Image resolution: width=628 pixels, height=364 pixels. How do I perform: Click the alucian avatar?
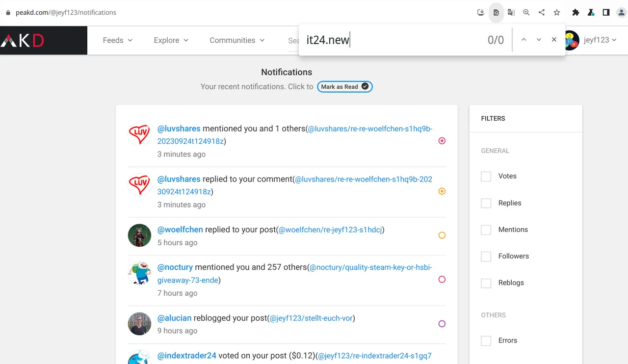coord(139,324)
